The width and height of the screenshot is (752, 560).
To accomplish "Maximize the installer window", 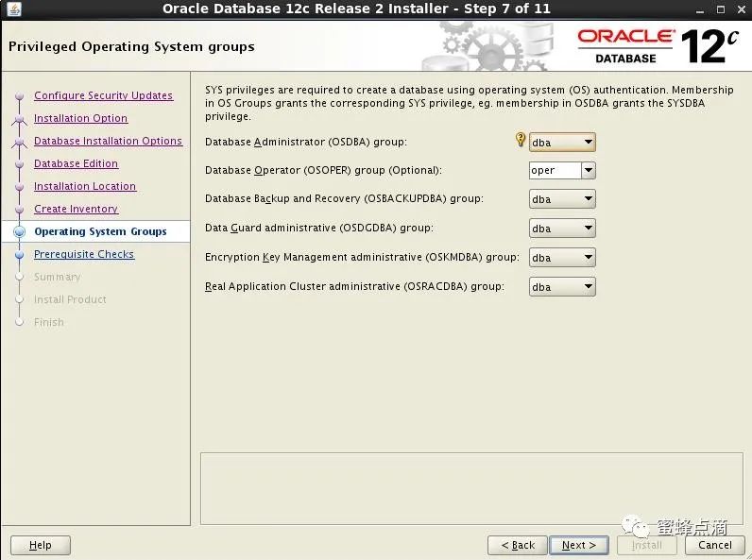I will (720, 9).
